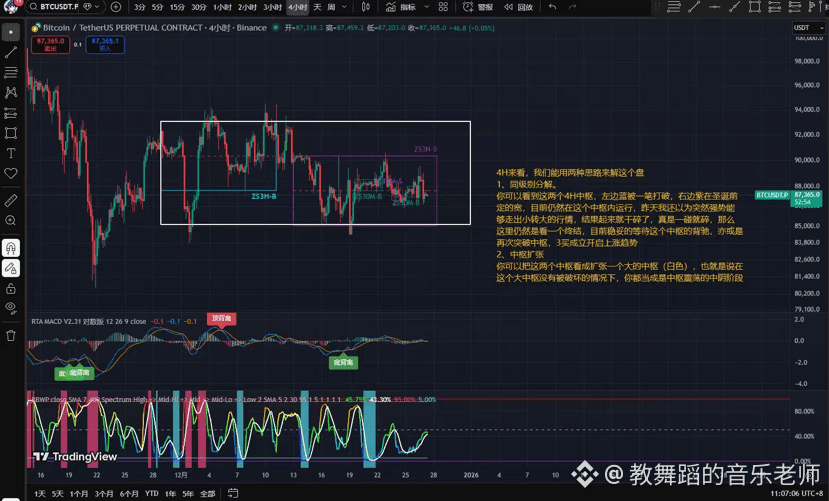The image size is (829, 501).
Task: Open the forecasting and measurement tools
Action: (x=11, y=113)
